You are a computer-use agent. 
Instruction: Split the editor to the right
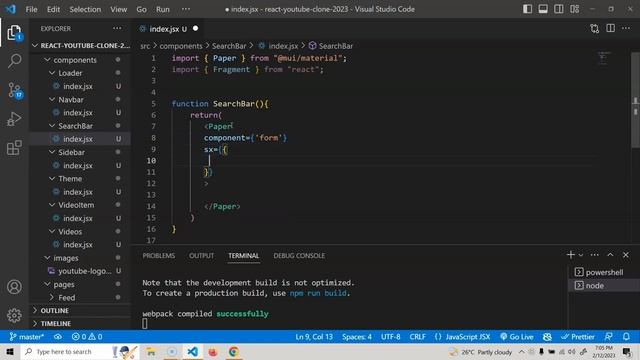coord(610,28)
